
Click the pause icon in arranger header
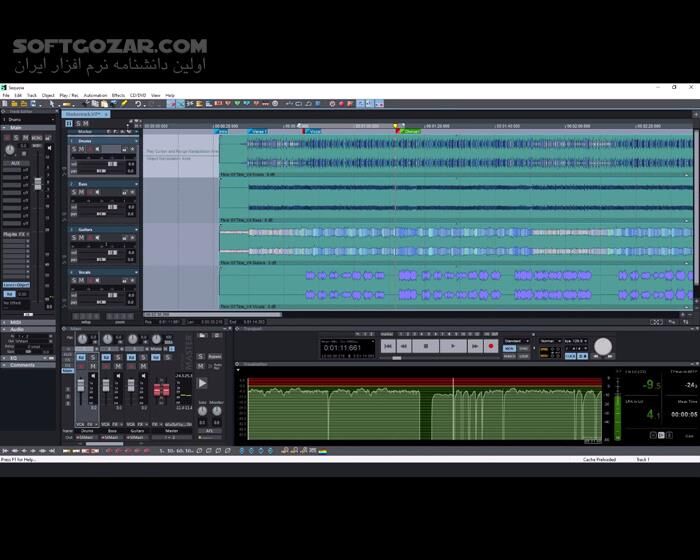click(69, 123)
